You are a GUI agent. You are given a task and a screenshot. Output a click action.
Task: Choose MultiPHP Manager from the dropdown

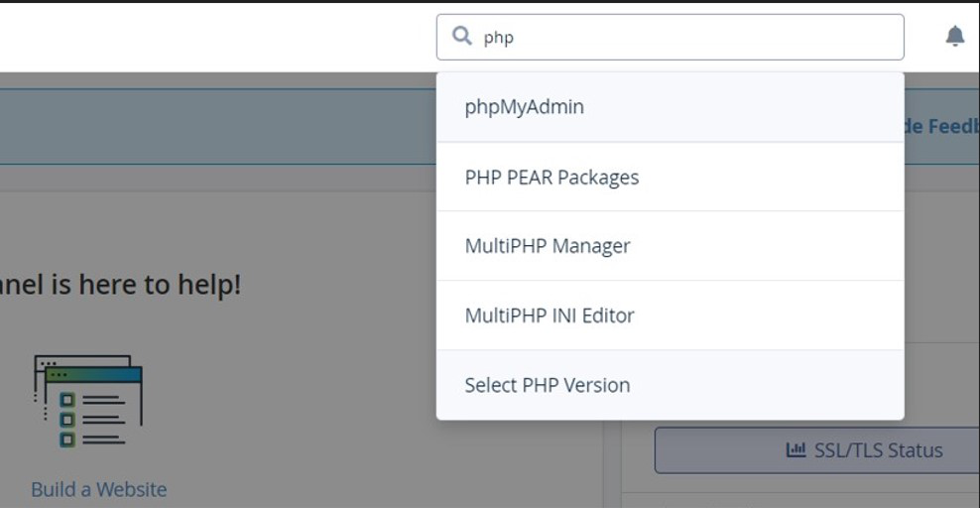point(547,246)
